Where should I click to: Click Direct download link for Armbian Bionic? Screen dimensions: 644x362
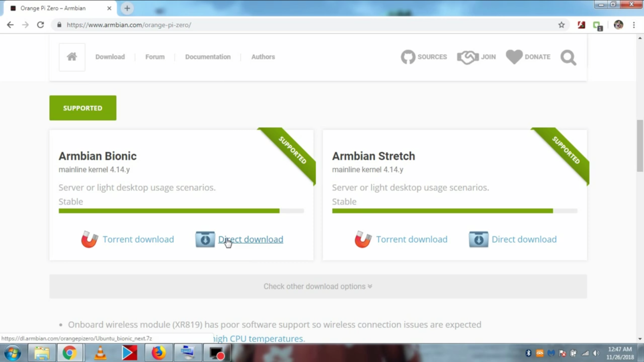(251, 239)
